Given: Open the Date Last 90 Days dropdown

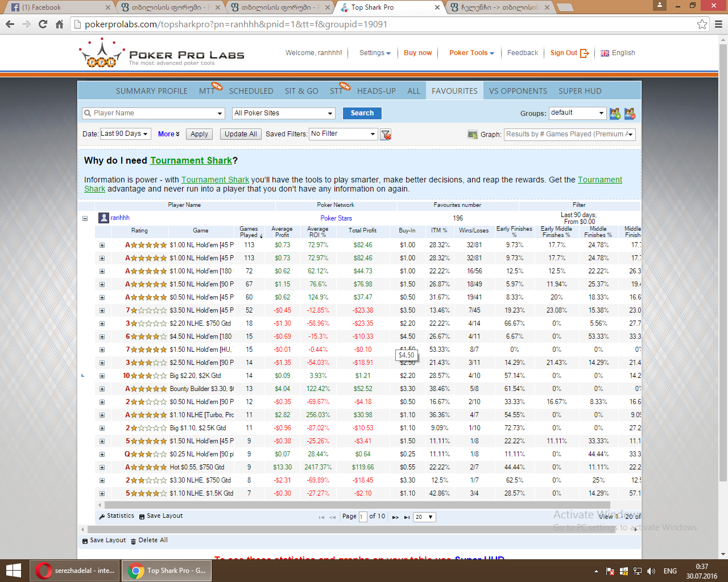Looking at the screenshot, I should point(125,134).
